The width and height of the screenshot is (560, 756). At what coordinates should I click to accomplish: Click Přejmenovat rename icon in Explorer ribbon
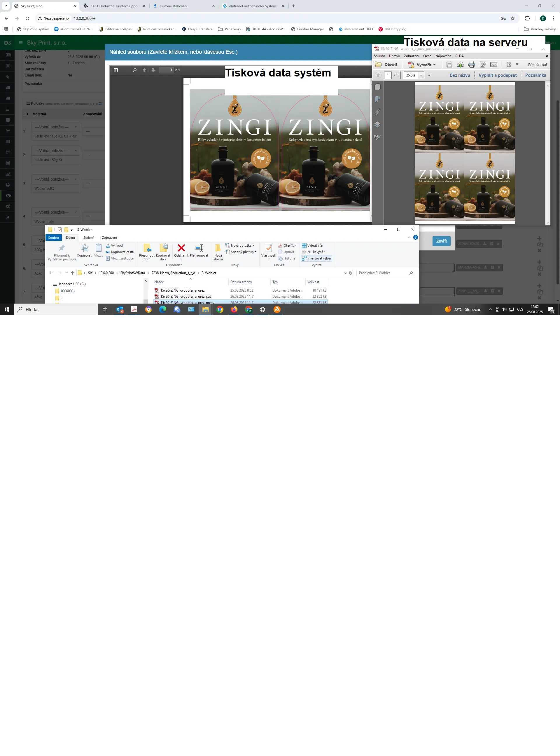tap(199, 248)
